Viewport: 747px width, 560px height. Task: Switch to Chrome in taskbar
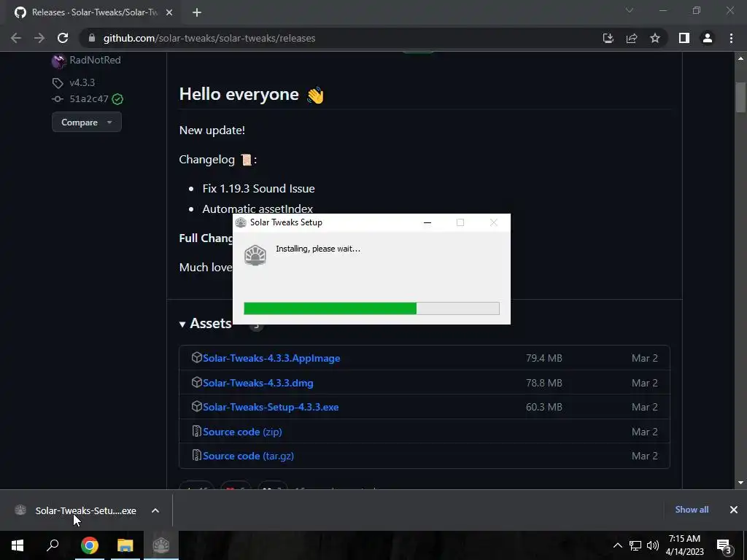pyautogui.click(x=90, y=545)
